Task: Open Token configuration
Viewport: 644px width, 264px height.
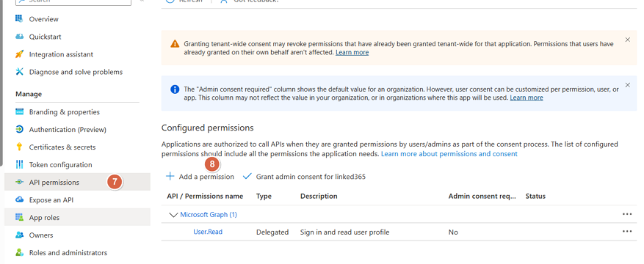Action: coord(60,165)
